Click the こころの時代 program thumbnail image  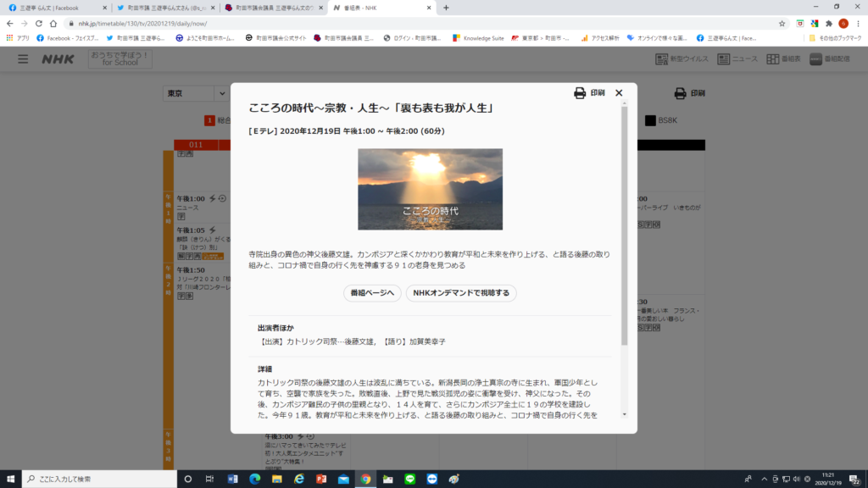[x=430, y=189]
